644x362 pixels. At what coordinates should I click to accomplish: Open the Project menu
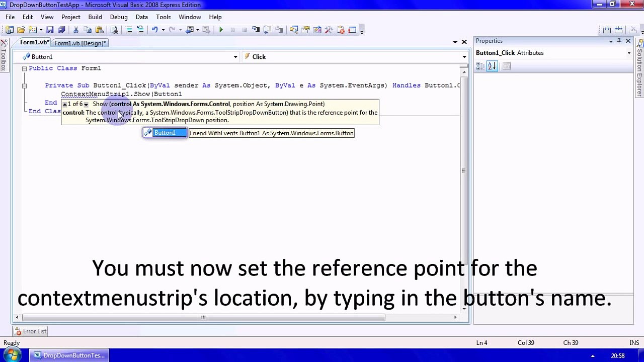[x=71, y=17]
